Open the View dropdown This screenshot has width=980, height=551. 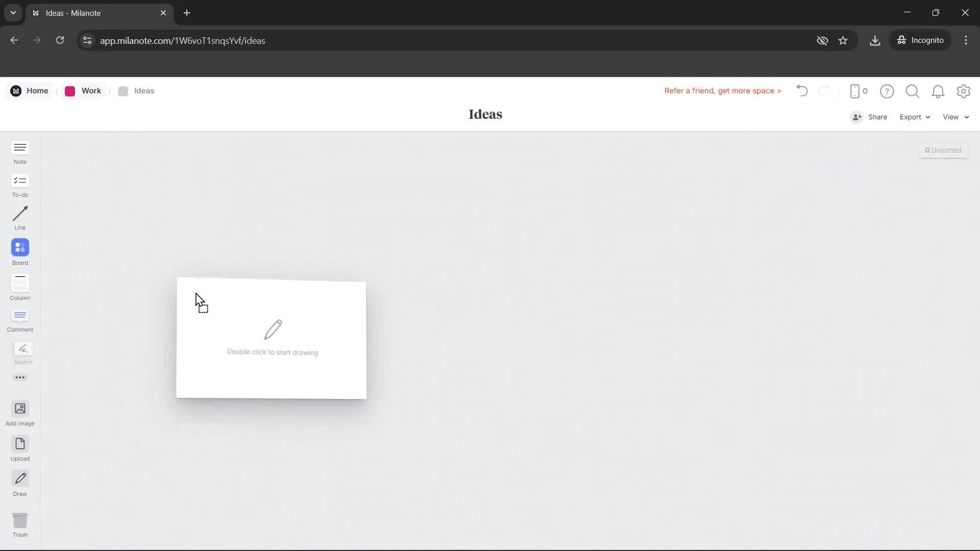point(954,117)
